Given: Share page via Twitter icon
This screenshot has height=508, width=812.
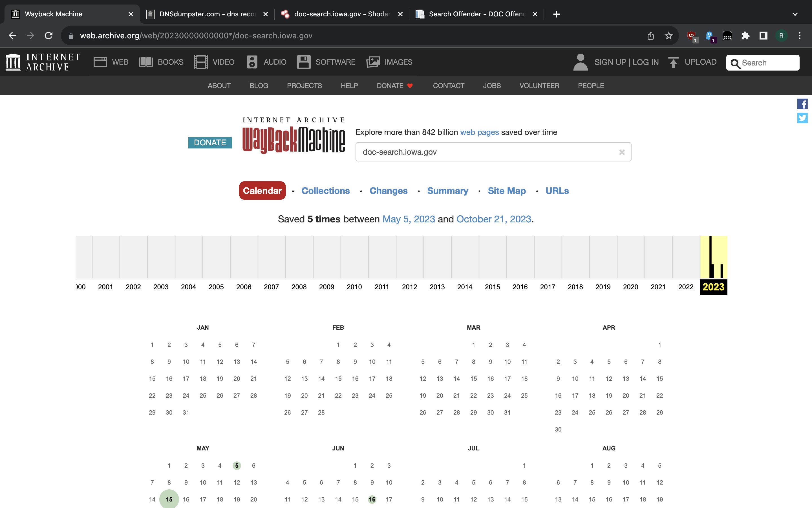Looking at the screenshot, I should coord(802,118).
